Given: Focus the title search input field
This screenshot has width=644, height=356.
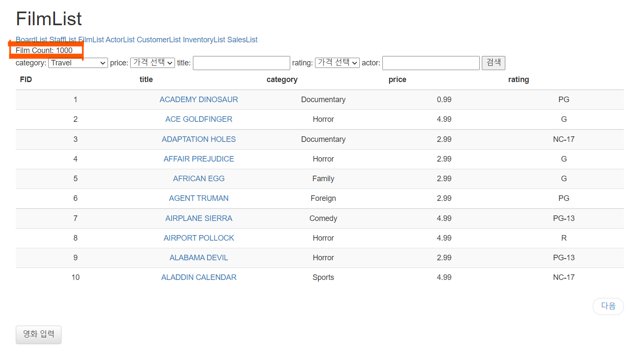Looking at the screenshot, I should pyautogui.click(x=242, y=63).
